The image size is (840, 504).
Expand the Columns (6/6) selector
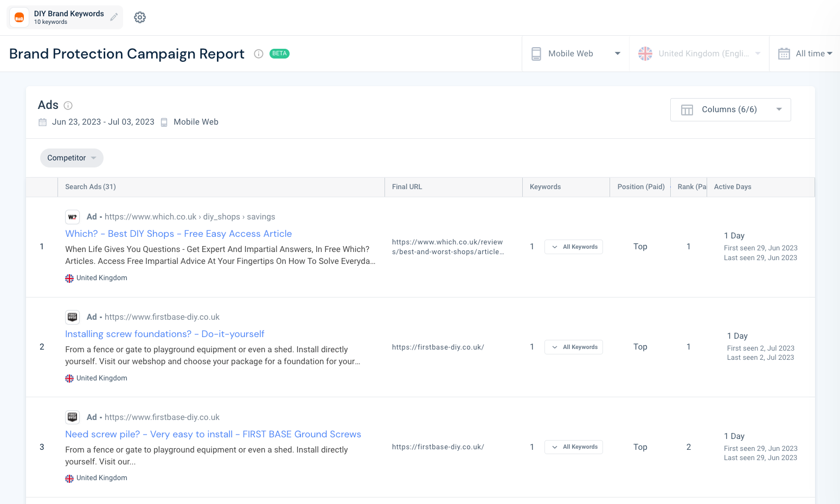pyautogui.click(x=730, y=109)
